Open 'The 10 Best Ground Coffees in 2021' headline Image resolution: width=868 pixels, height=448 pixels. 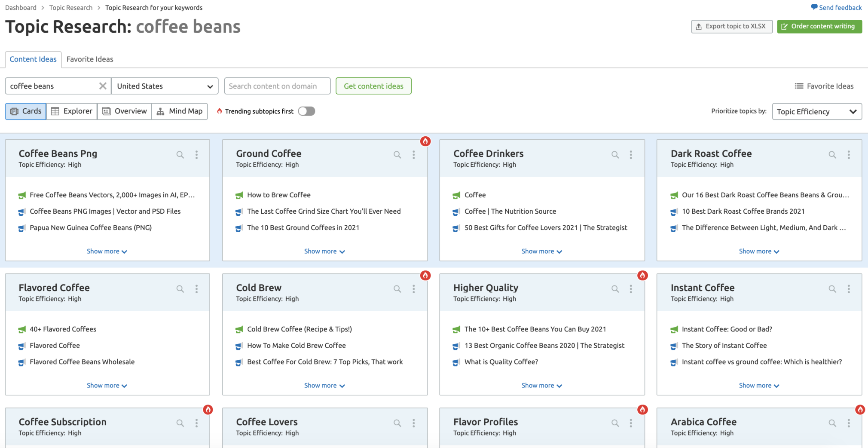coord(303,227)
